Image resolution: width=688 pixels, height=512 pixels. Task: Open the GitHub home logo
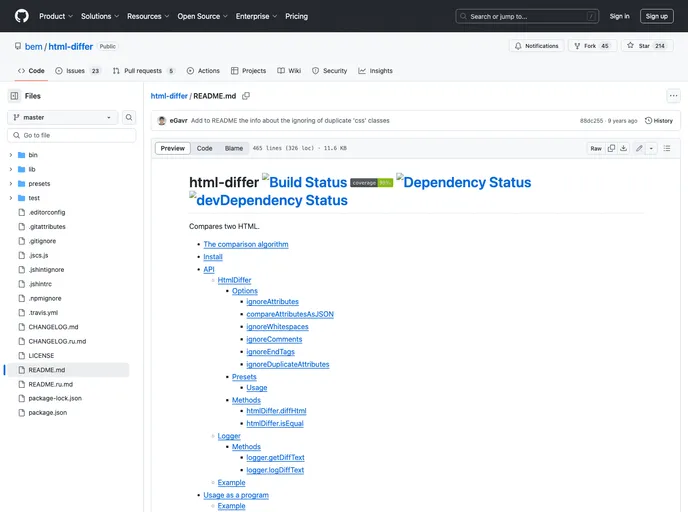coord(22,16)
